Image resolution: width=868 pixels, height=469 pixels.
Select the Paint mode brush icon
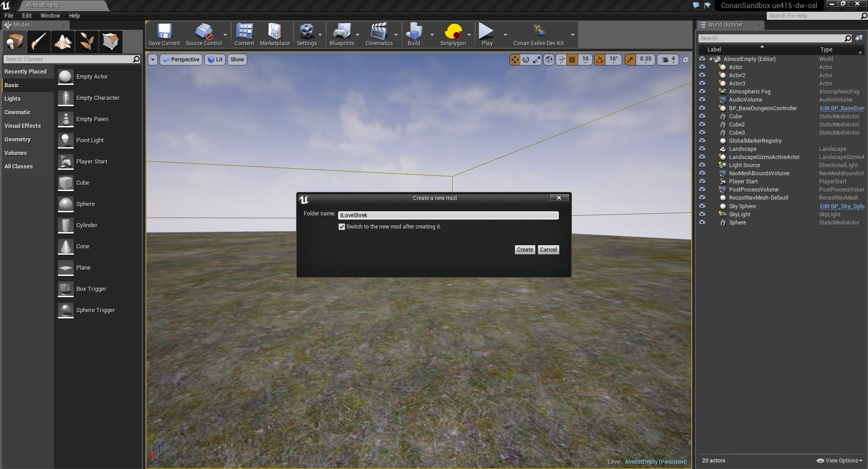(39, 42)
